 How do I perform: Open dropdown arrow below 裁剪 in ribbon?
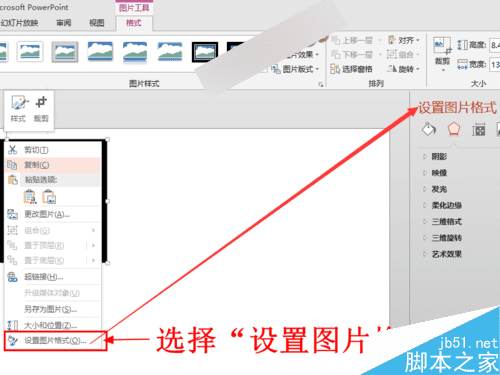[x=443, y=70]
